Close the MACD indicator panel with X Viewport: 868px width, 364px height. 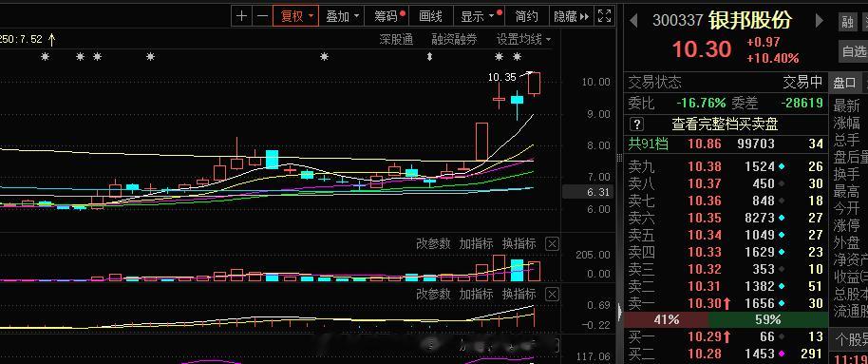coord(552,294)
